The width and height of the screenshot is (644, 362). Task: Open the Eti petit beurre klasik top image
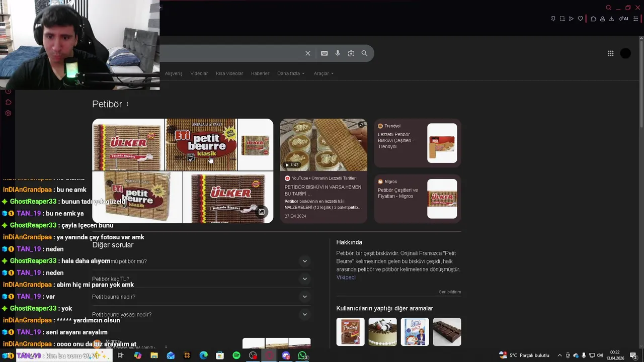pos(201,145)
